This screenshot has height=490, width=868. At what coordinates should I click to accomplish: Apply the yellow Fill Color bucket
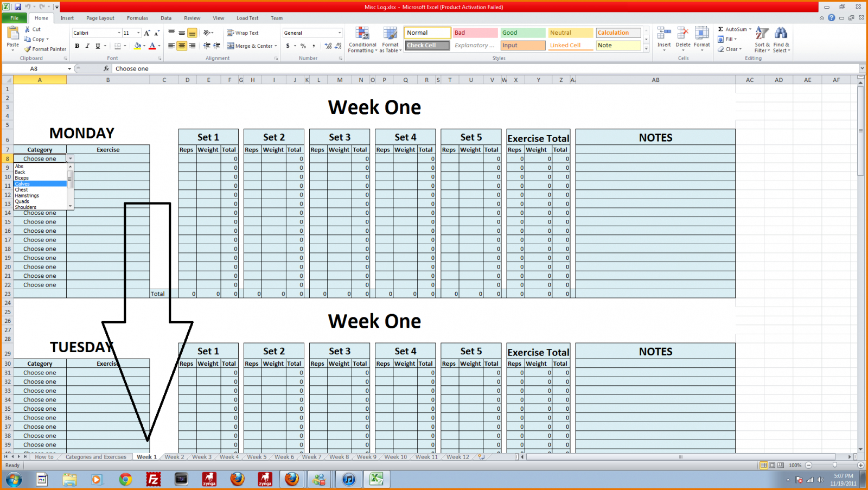[137, 46]
